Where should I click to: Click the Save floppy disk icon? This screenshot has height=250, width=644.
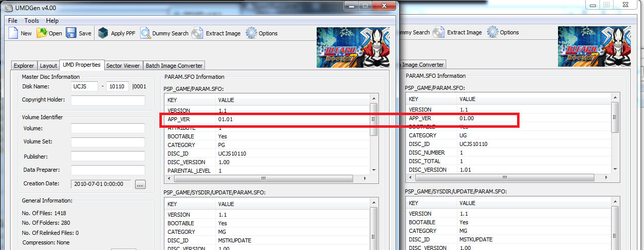[71, 33]
